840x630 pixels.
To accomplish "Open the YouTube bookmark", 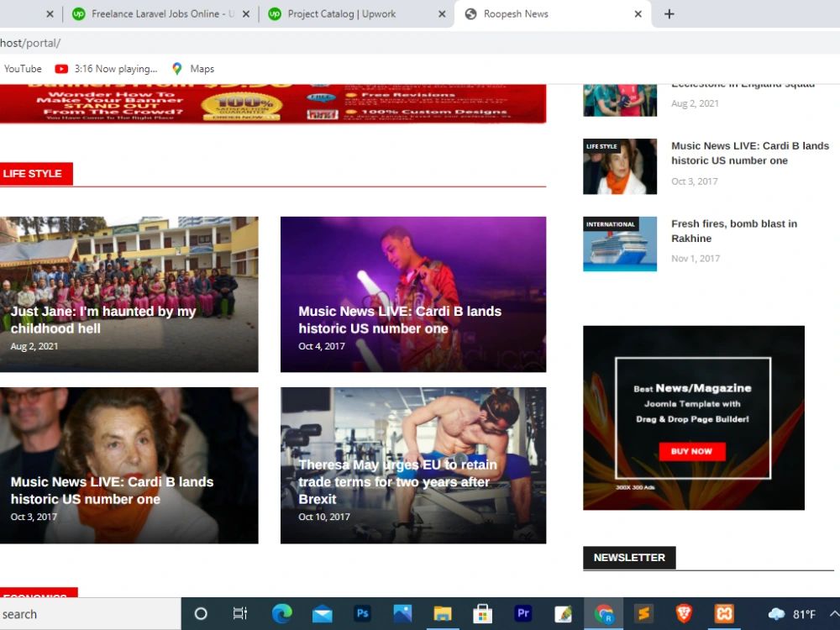I will click(23, 69).
